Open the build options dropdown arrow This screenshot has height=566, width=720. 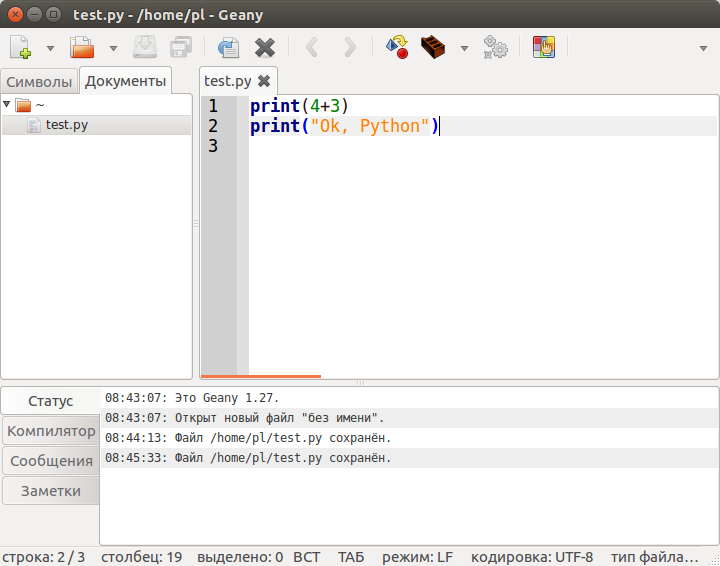464,47
